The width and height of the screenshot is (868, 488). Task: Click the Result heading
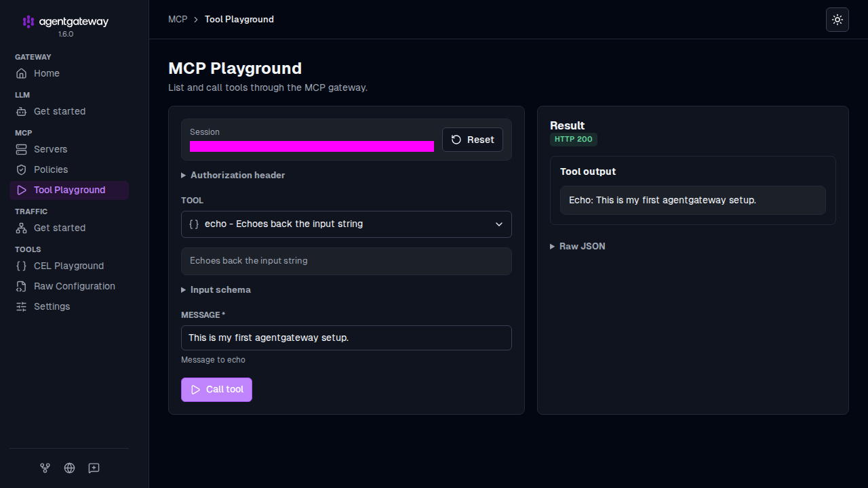click(x=567, y=125)
